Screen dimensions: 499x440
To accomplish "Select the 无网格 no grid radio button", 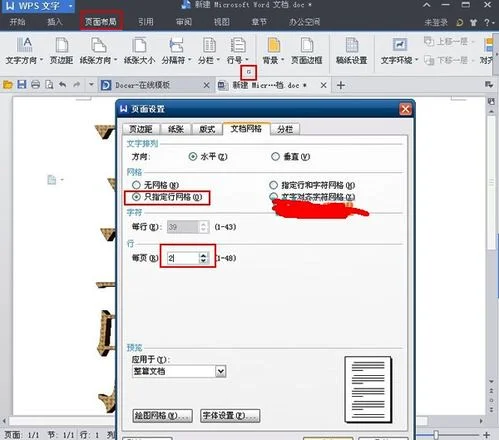I will click(x=136, y=185).
